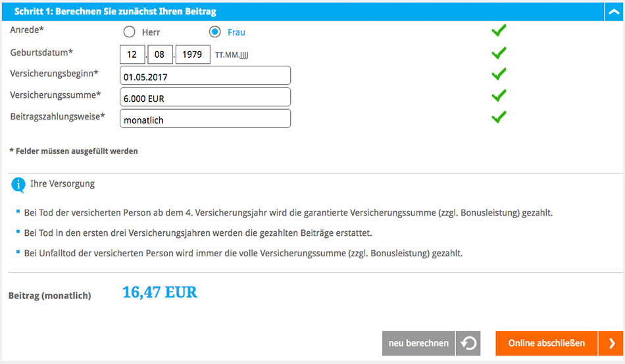Click the green checkmark next to Beitragszahlungsweise

click(x=499, y=117)
